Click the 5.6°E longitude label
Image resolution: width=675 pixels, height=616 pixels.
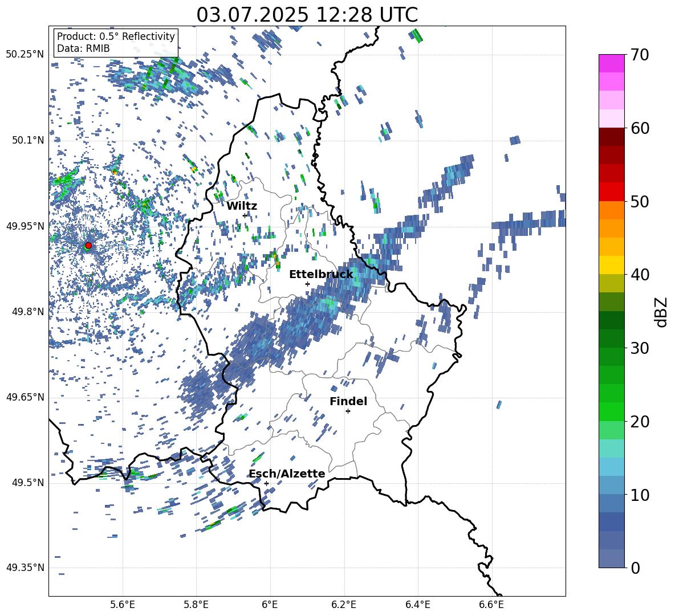pos(123,605)
